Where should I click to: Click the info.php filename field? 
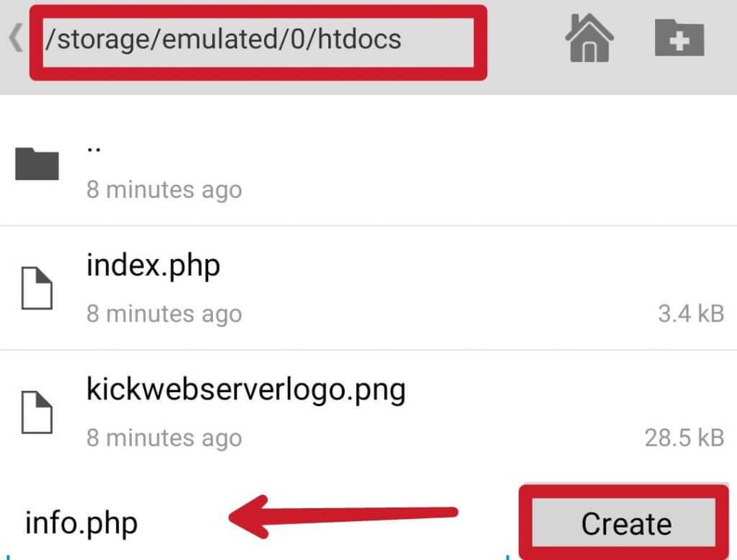click(81, 523)
